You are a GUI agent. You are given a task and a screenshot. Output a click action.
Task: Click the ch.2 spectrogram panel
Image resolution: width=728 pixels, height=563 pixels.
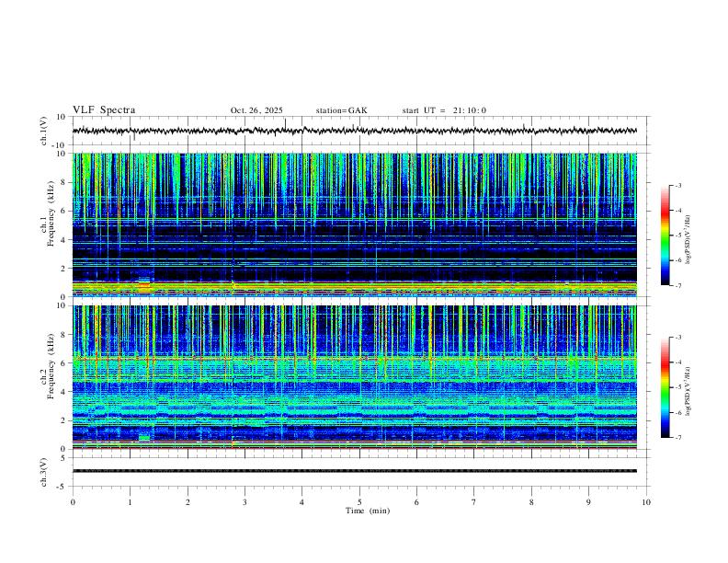click(355, 377)
